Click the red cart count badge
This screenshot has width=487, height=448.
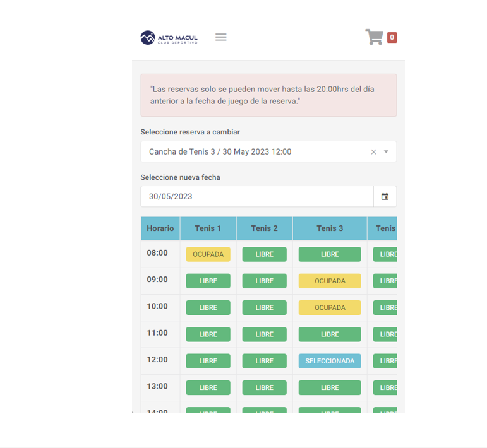[x=392, y=37]
